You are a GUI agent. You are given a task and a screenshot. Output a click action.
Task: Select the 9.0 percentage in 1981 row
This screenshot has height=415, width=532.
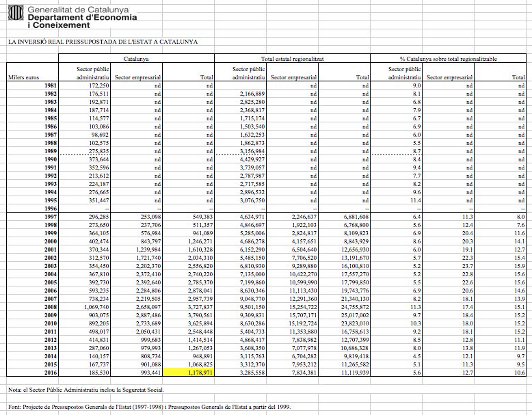click(x=416, y=85)
